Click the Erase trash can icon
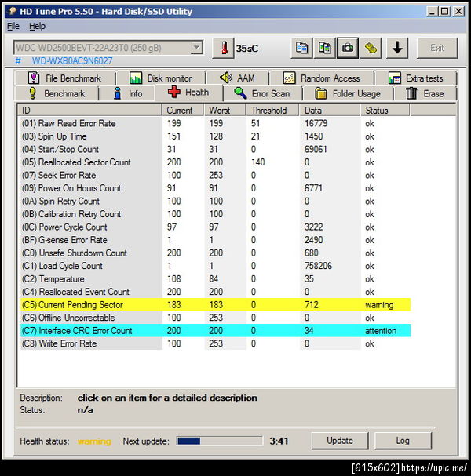This screenshot has width=471, height=476. point(411,93)
